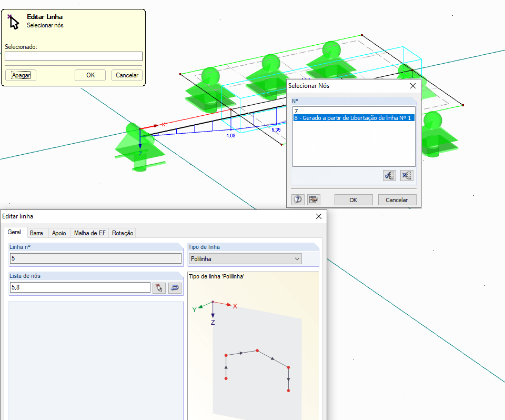Click the select-all checklist icon in Selecionar Nós
Image resolution: width=505 pixels, height=420 pixels.
click(x=389, y=176)
